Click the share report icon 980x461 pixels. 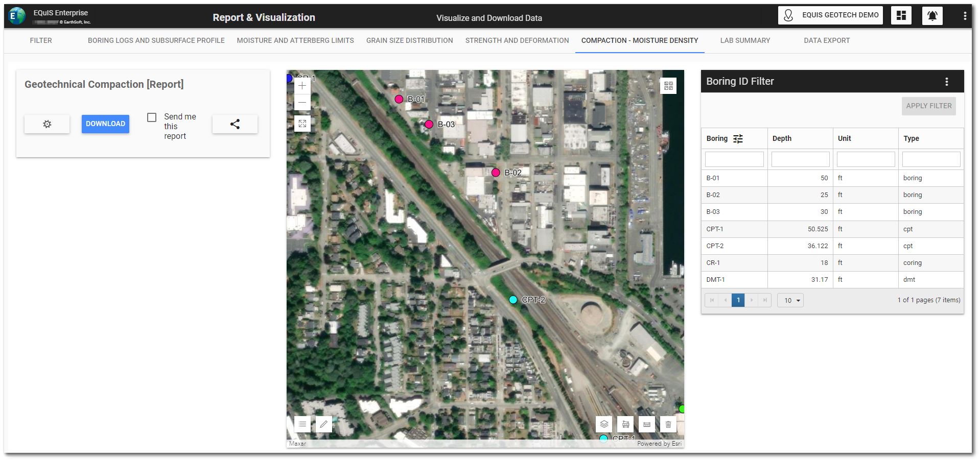tap(235, 124)
